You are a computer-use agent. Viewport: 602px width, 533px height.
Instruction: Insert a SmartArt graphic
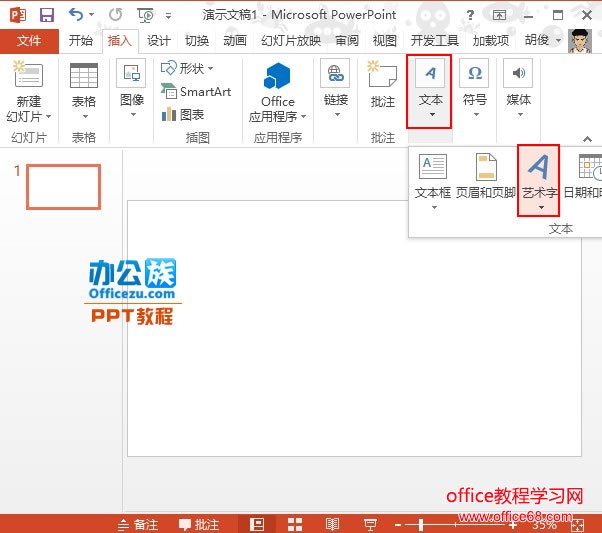point(196,92)
